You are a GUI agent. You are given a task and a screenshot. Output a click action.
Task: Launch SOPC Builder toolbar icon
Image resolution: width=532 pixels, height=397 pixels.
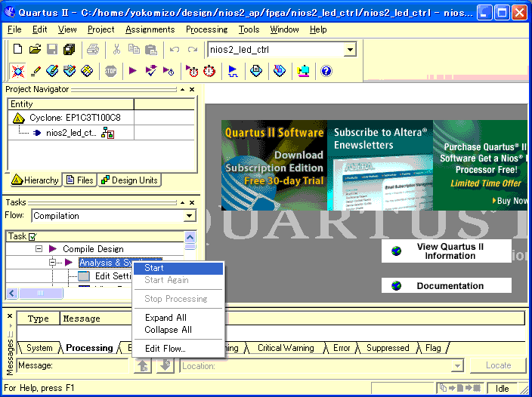coord(303,71)
